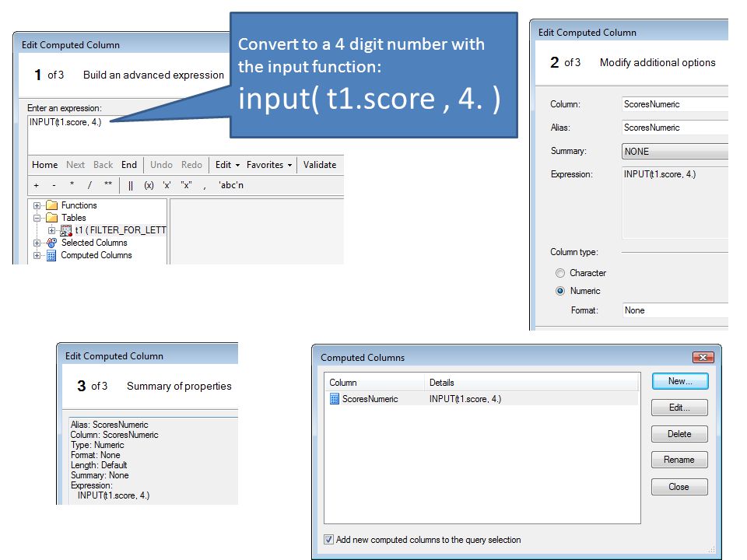
Task: Select the ScoresNumeric row in list
Action: 482,398
